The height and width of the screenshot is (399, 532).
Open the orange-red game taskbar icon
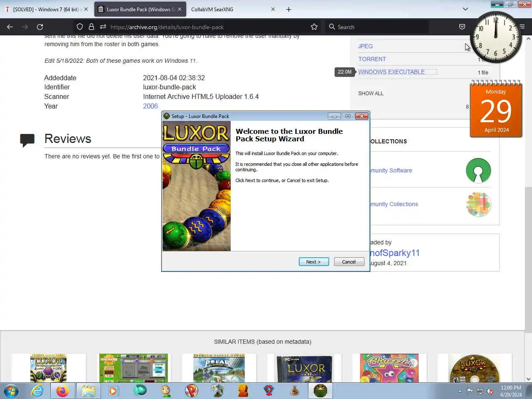[243, 391]
